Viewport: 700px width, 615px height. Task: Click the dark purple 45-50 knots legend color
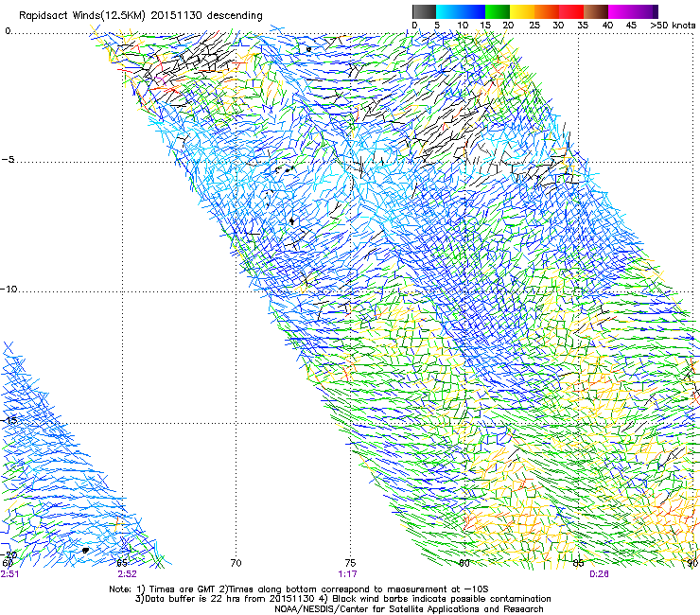coord(645,11)
